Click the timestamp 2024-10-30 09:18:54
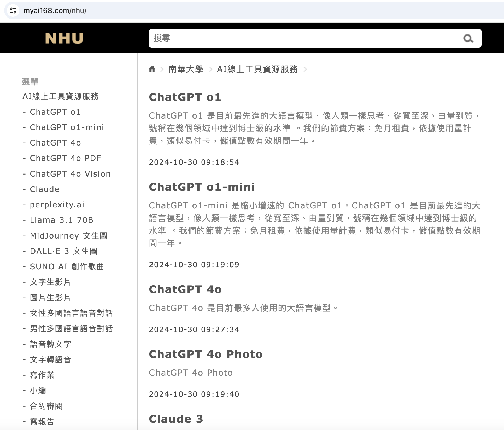 click(194, 162)
